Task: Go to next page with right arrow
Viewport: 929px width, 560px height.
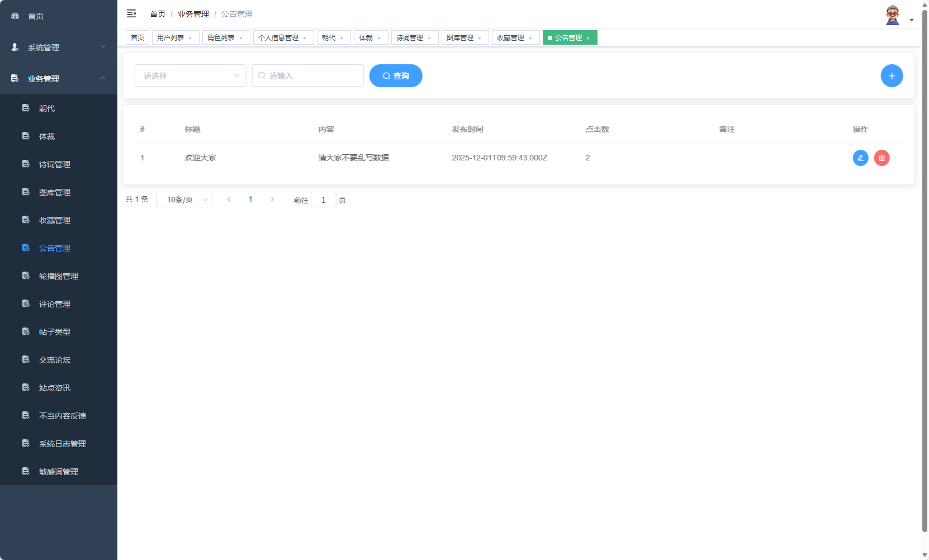Action: [x=272, y=199]
